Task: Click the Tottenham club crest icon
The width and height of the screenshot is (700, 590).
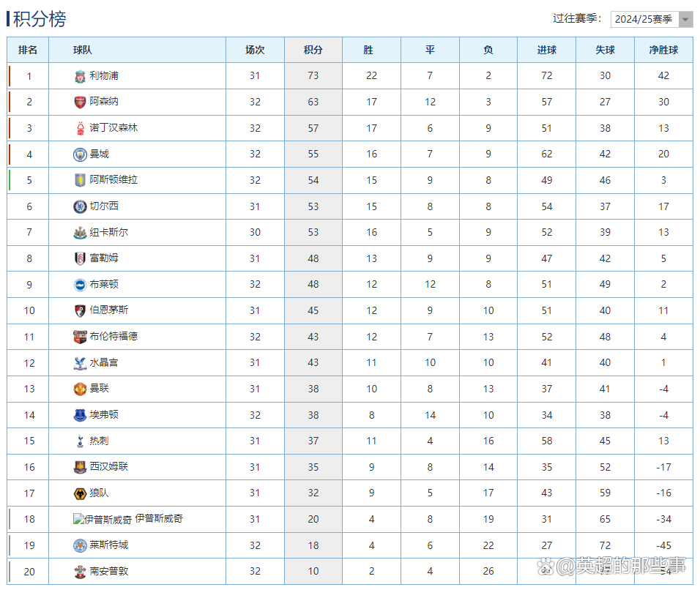Action: [x=80, y=441]
